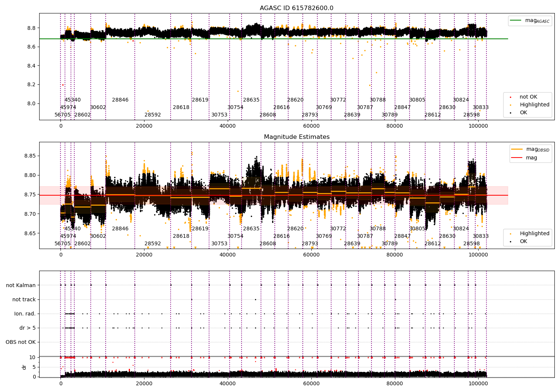Screen dimensions: 560x392
Task: Click OBSID label 30772 in top plot
Action: 338,100
